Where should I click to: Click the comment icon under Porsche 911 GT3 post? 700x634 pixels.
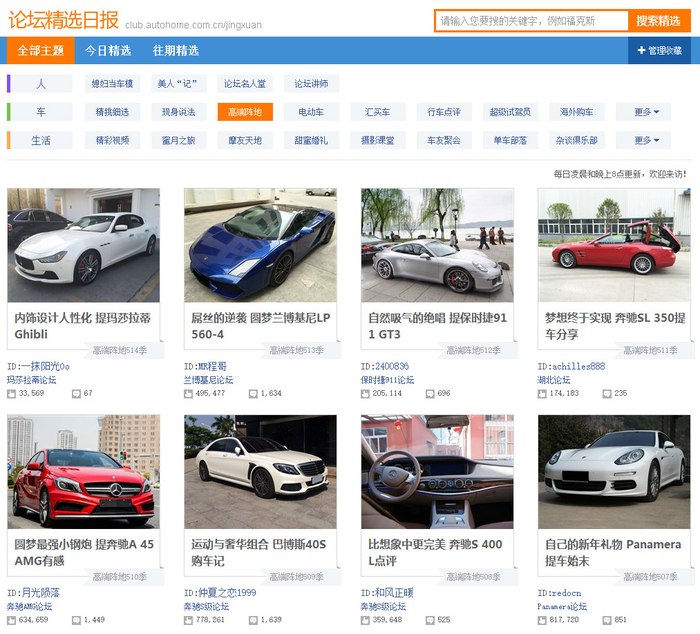coord(429,394)
